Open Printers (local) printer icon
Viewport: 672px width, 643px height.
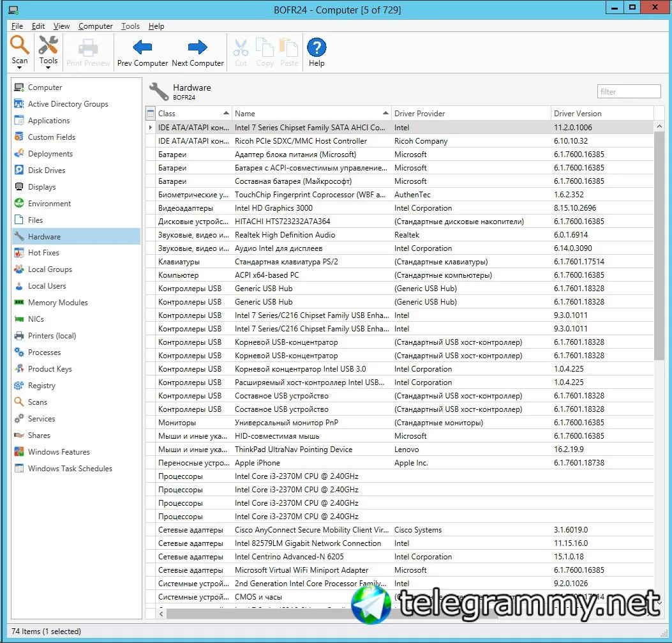click(x=19, y=336)
